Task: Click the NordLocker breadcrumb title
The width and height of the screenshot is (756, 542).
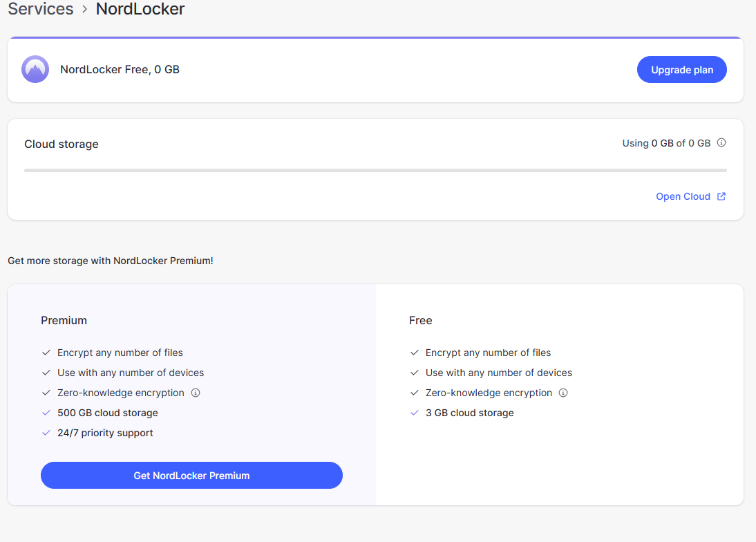Action: click(140, 9)
